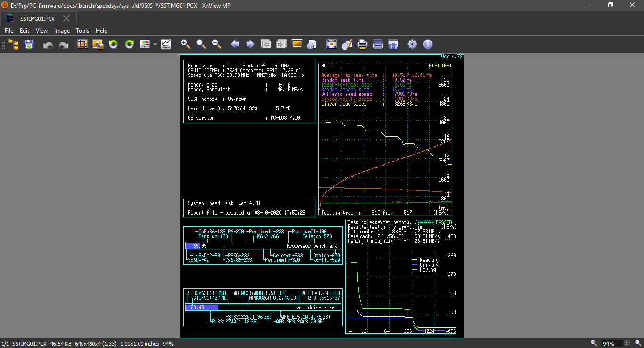Image resolution: width=644 pixels, height=348 pixels.
Task: Open Settings gear icon
Action: pos(412,44)
